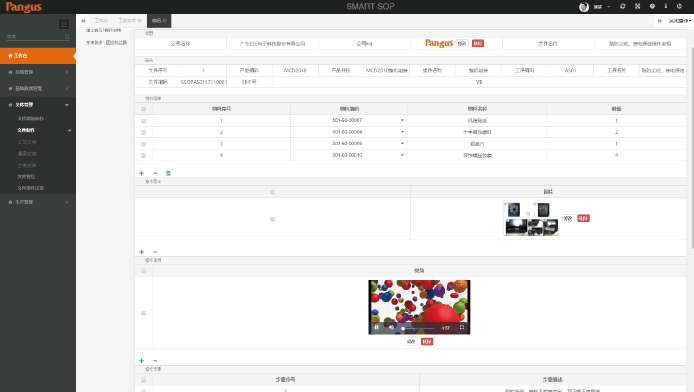Click red delete button beside Pangus logo

point(478,43)
